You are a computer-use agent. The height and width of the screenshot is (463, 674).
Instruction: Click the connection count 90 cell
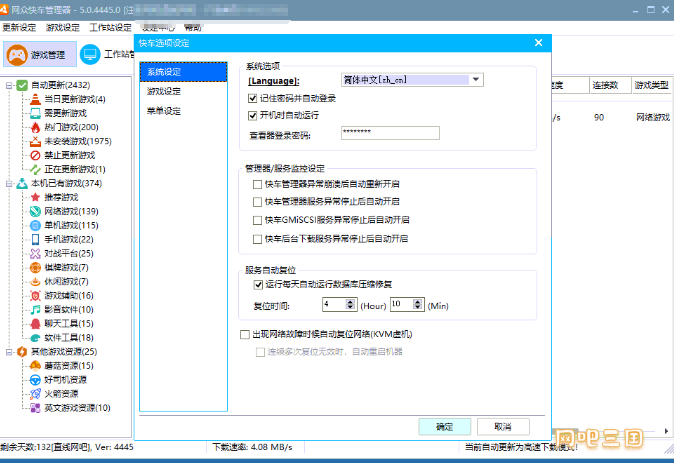[x=599, y=117]
